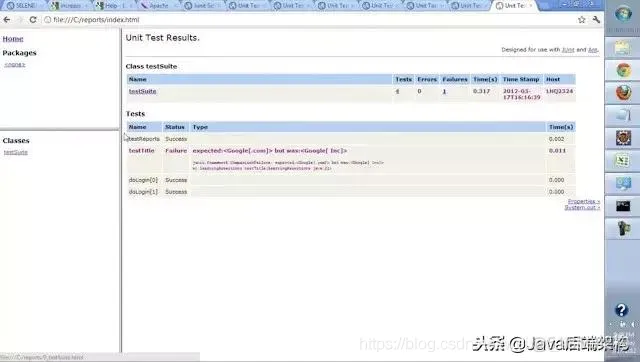Image resolution: width=640 pixels, height=362 pixels.
Task: Open the System.out » link
Action: (582, 207)
